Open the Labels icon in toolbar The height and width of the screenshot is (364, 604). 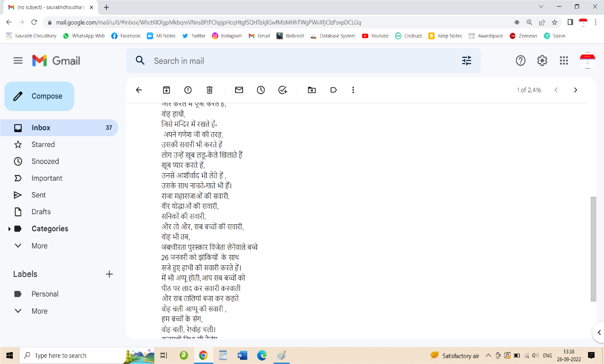pyautogui.click(x=333, y=90)
